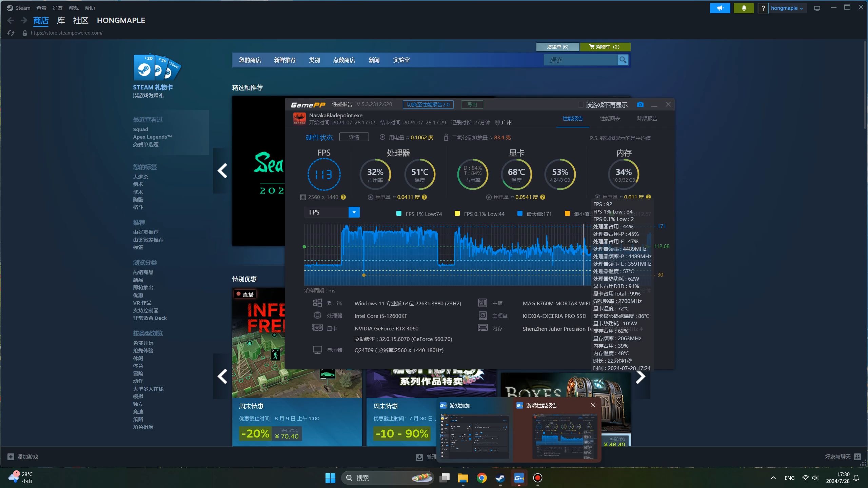Open Task View on taskbar
Viewport: 868px width, 488px height.
pyautogui.click(x=445, y=478)
